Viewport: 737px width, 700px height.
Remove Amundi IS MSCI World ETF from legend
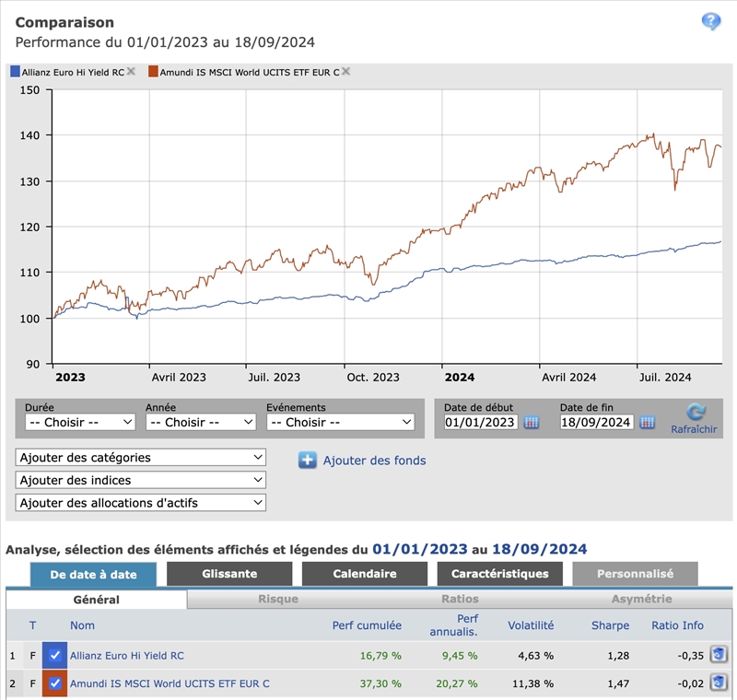[346, 71]
